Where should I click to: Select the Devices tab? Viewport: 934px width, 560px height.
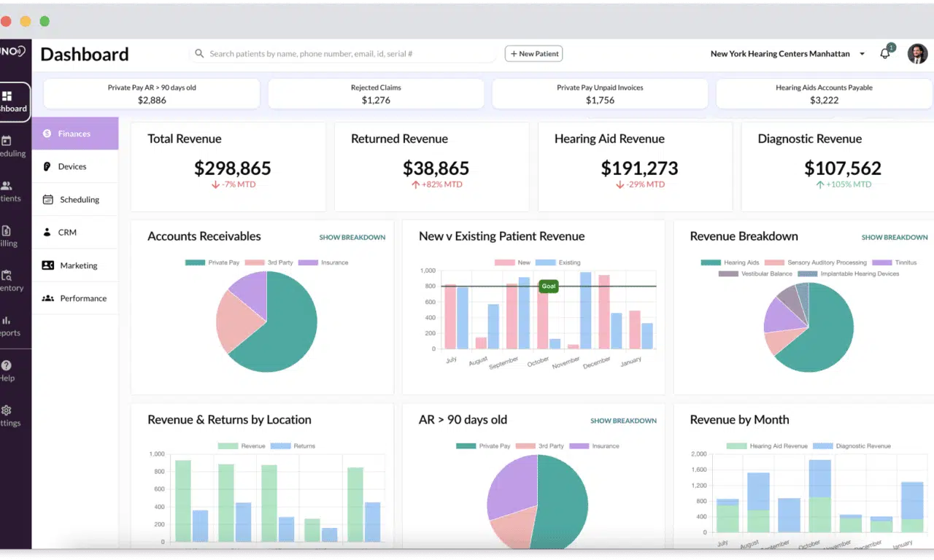tap(72, 167)
